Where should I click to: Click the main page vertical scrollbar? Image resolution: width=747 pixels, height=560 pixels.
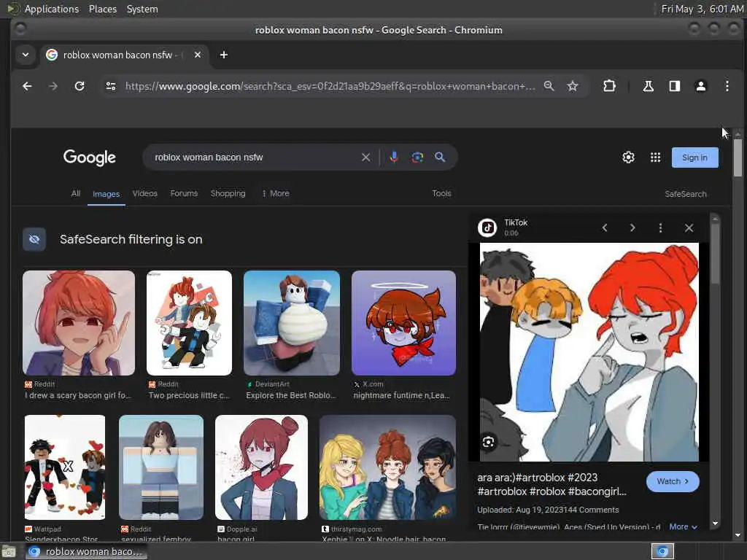point(738,157)
